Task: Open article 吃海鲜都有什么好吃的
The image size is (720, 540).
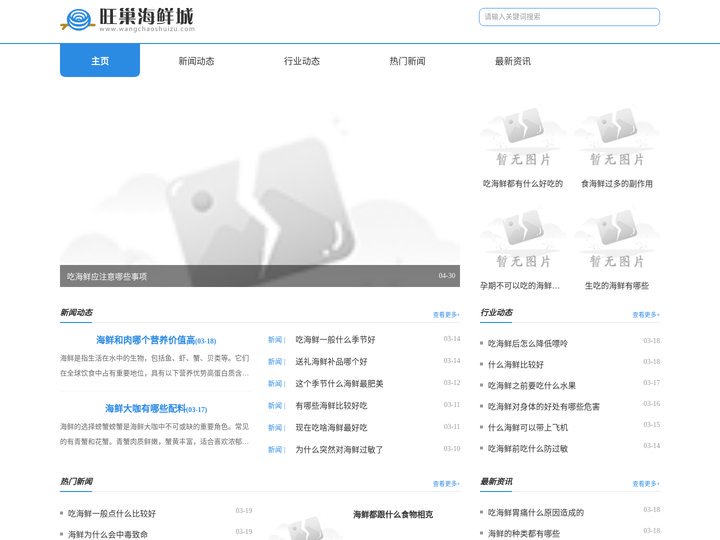Action: point(523,184)
